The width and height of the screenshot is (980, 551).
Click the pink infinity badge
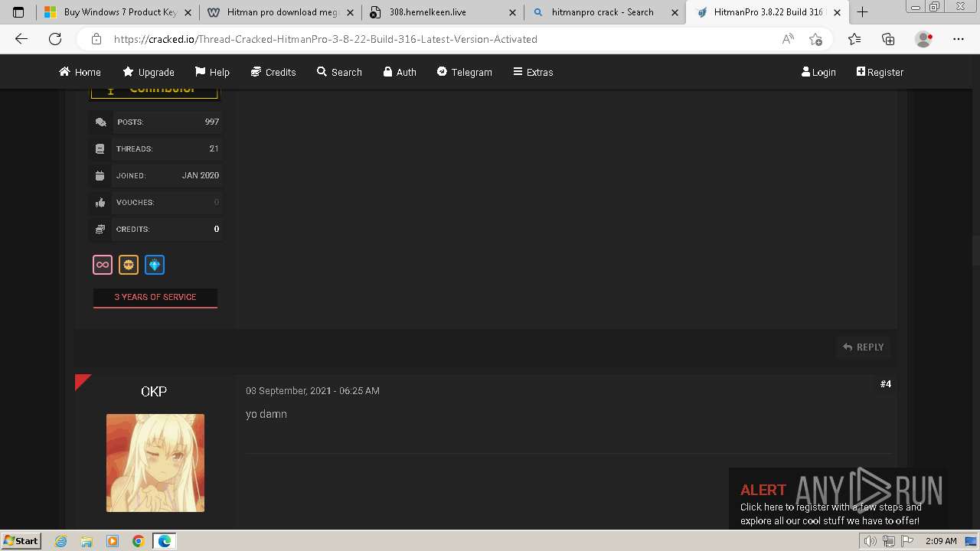[x=103, y=265]
